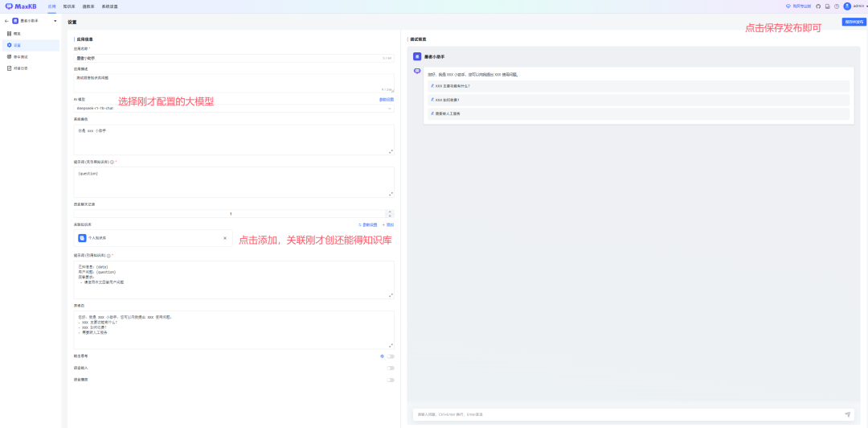Viewport: 868px width, 428px height.
Task: Decrease the history chat records stepper value
Action: pos(391,216)
